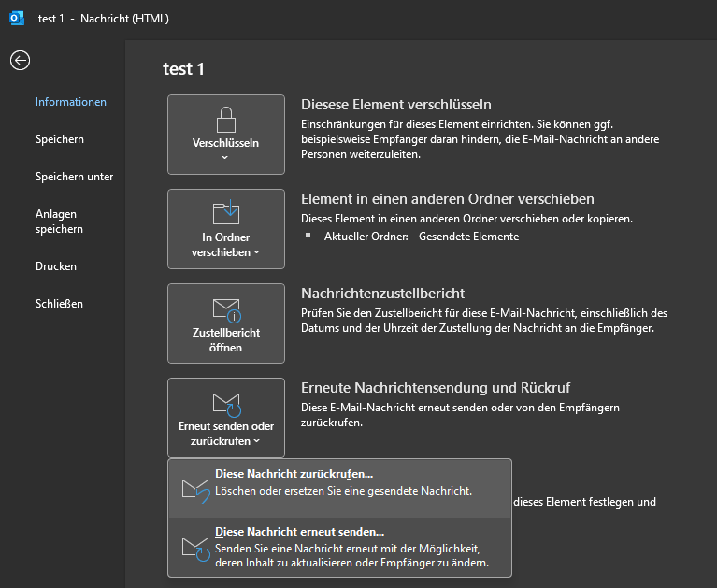
Task: Click the Outlook logo in title bar
Action: [x=17, y=19]
